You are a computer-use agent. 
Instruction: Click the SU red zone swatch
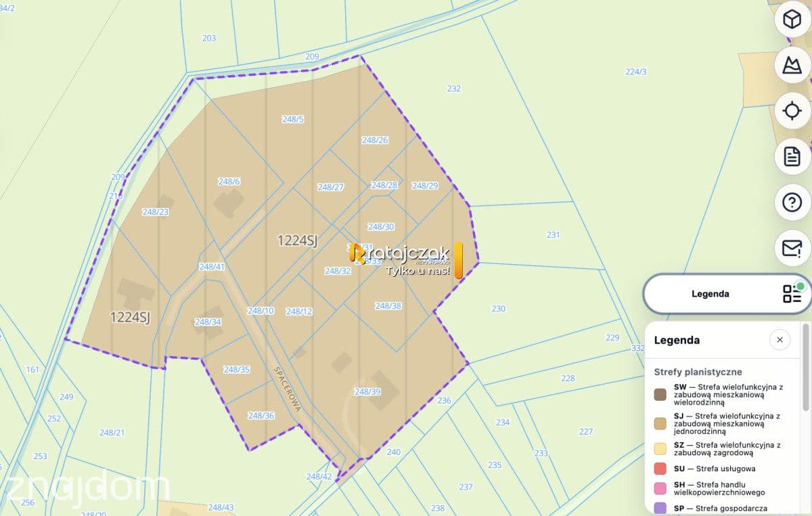coord(660,469)
